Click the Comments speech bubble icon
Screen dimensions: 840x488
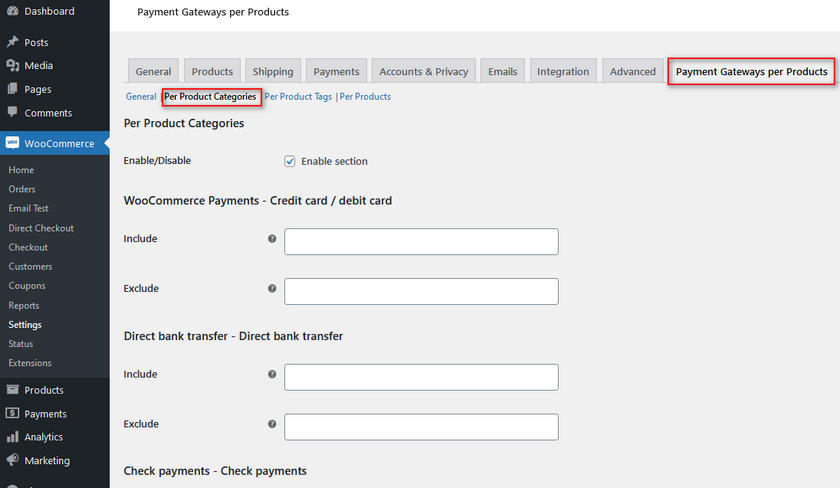click(13, 112)
